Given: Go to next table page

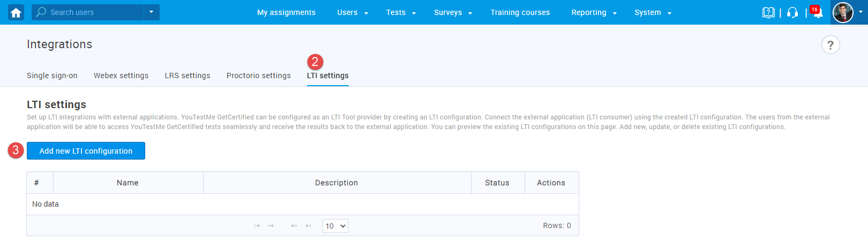Looking at the screenshot, I should pyautogui.click(x=294, y=226).
